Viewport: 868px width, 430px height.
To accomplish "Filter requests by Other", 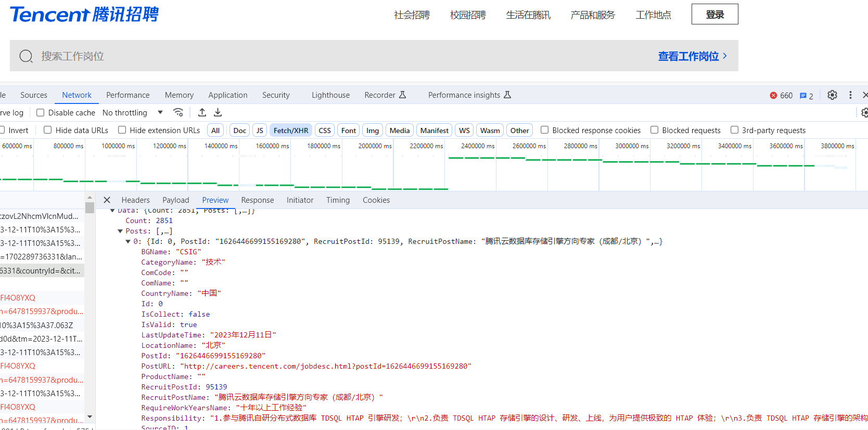I will coord(519,131).
